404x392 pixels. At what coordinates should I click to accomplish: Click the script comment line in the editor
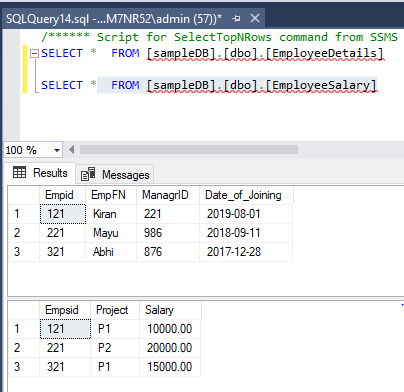(220, 37)
